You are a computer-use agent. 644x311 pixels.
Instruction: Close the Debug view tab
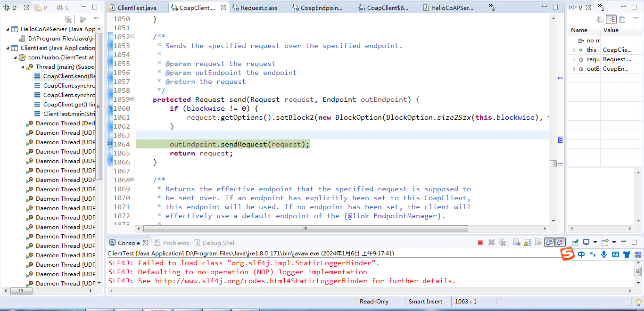pyautogui.click(x=26, y=8)
